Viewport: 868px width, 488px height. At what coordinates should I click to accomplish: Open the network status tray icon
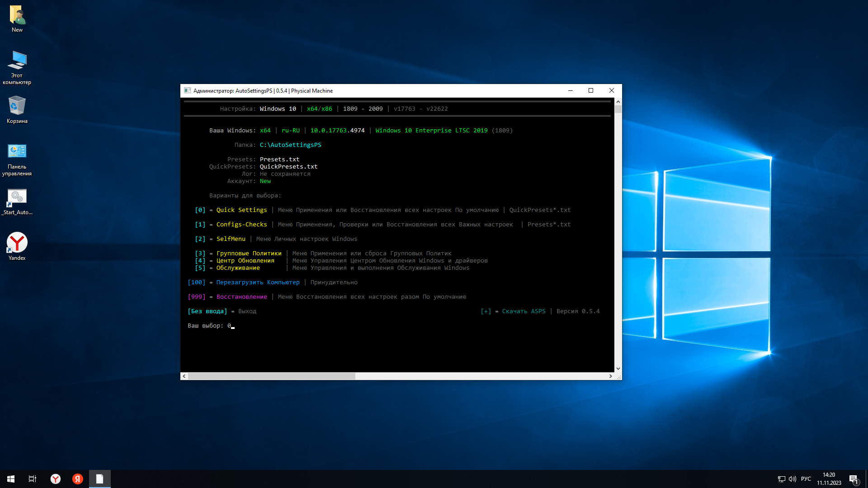point(781,479)
